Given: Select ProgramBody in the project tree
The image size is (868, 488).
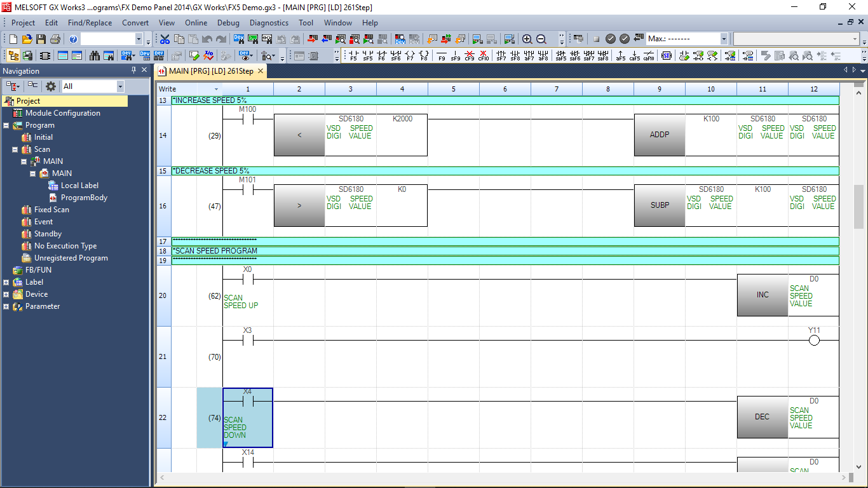Looking at the screenshot, I should pos(84,198).
